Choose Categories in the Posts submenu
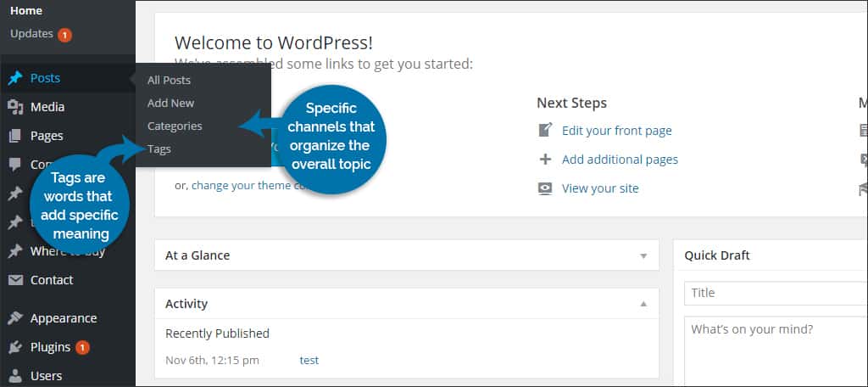This screenshot has height=387, width=868. (175, 126)
